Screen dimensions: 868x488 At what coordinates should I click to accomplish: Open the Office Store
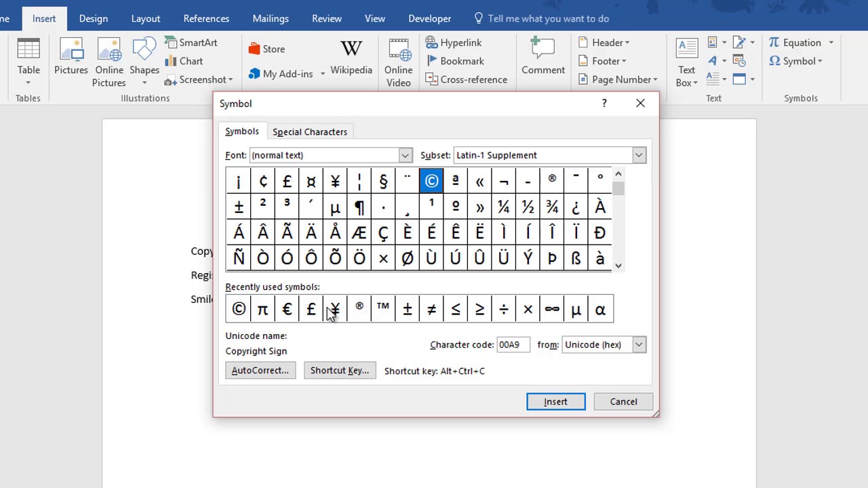tap(267, 49)
